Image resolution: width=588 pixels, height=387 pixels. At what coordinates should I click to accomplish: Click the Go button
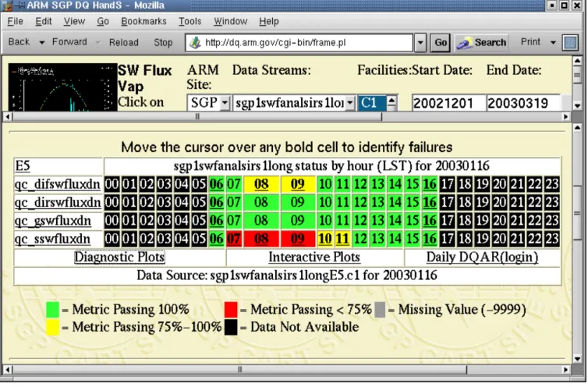pyautogui.click(x=441, y=42)
